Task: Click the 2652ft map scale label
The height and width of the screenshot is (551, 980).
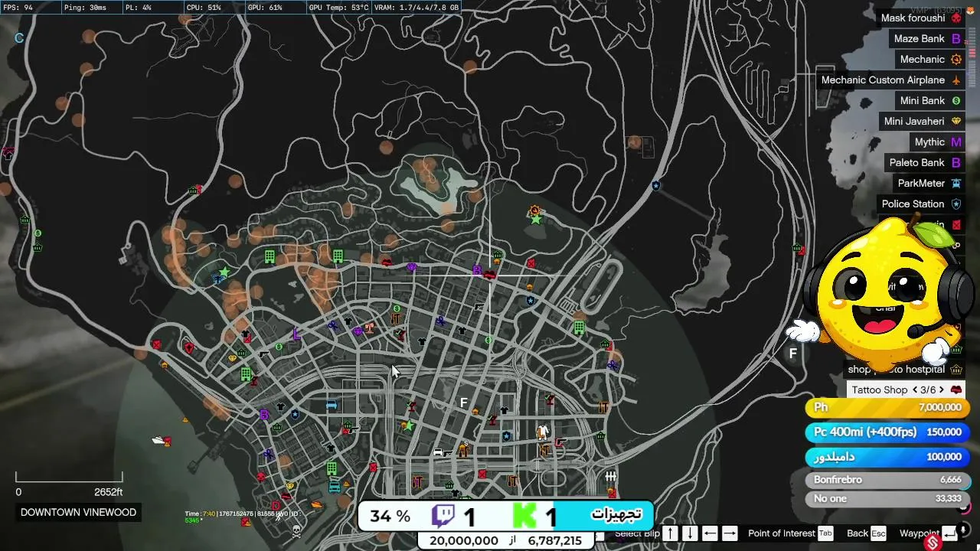Action: coord(108,492)
